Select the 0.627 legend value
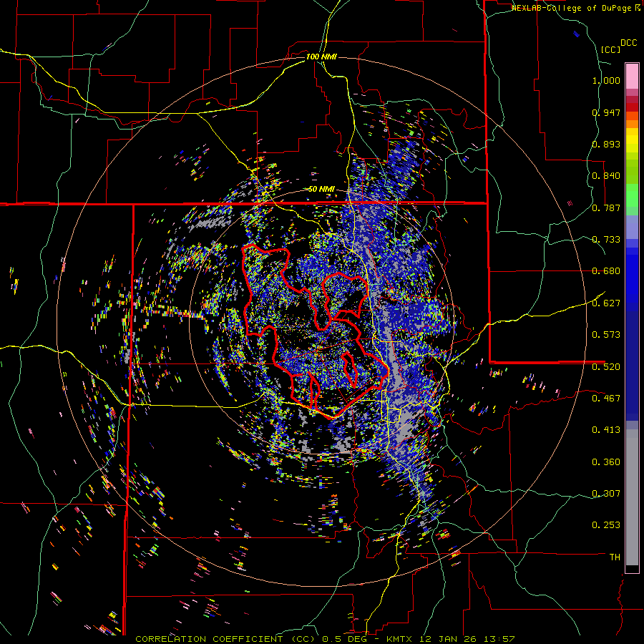This screenshot has width=644, height=644. pyautogui.click(x=606, y=303)
